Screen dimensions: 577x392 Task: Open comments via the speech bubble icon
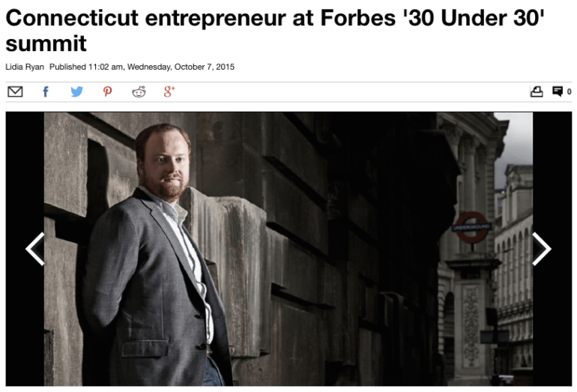[x=558, y=91]
